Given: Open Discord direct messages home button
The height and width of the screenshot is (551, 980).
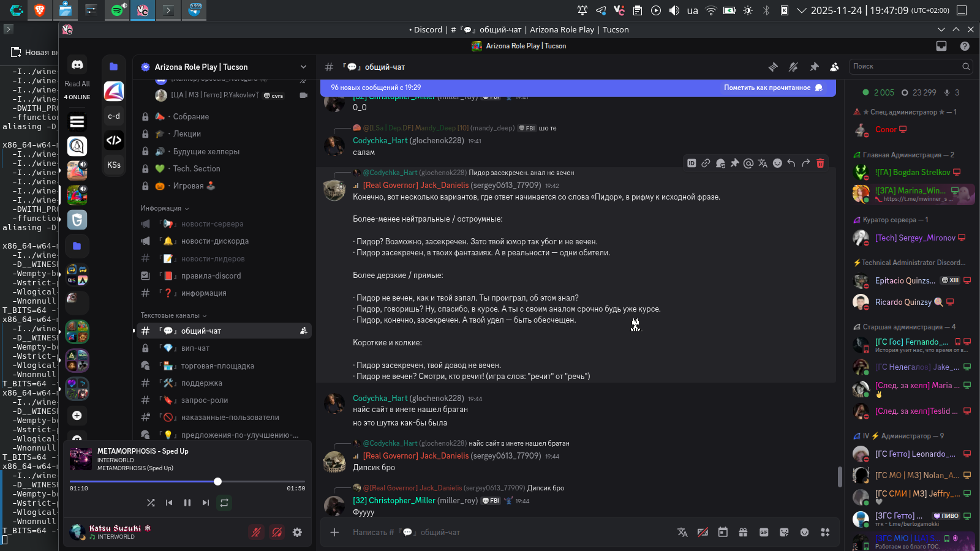Looking at the screenshot, I should (77, 65).
